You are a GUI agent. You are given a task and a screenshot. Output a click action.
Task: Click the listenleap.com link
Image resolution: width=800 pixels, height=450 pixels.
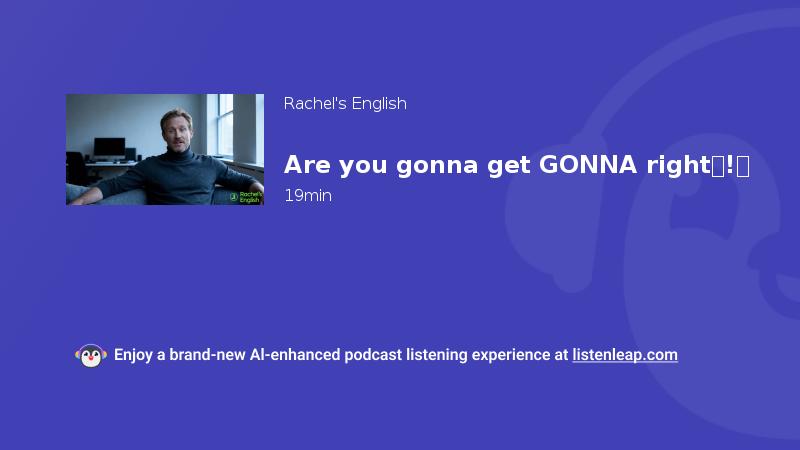[x=625, y=355]
